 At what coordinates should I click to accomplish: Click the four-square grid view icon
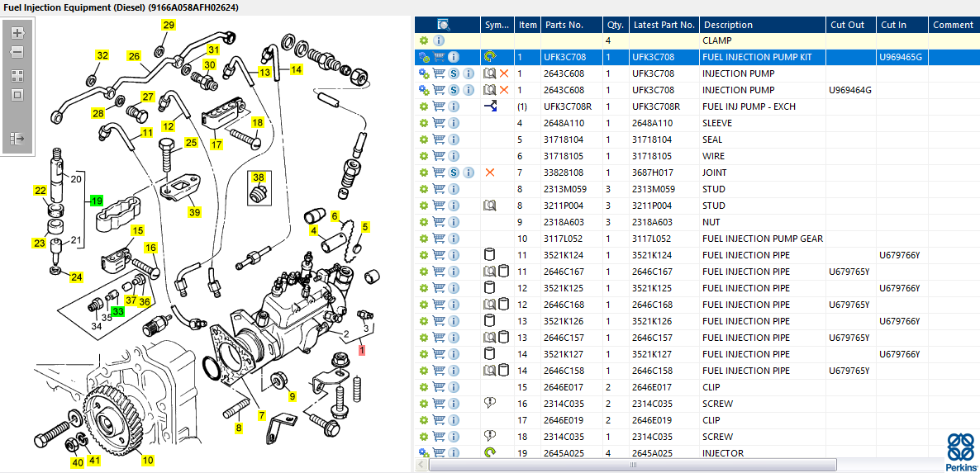pos(17,75)
